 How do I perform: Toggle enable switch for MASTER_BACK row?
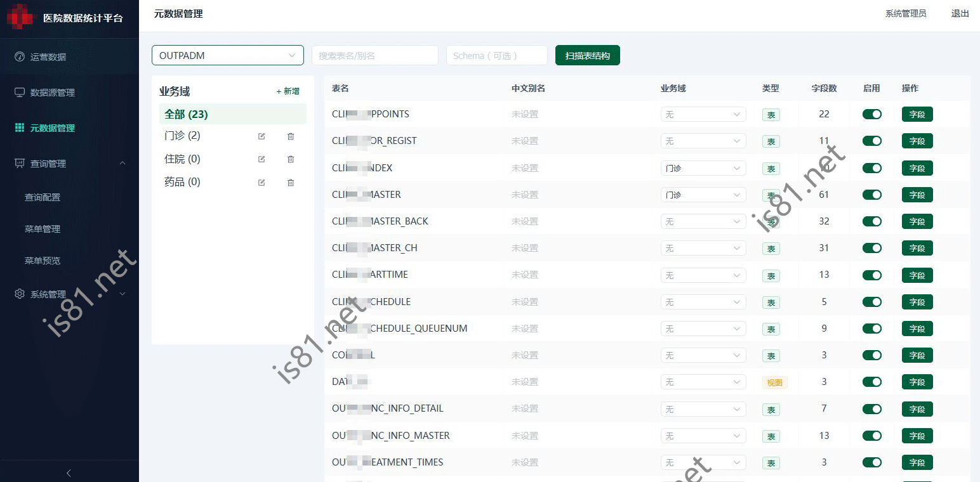click(x=872, y=221)
